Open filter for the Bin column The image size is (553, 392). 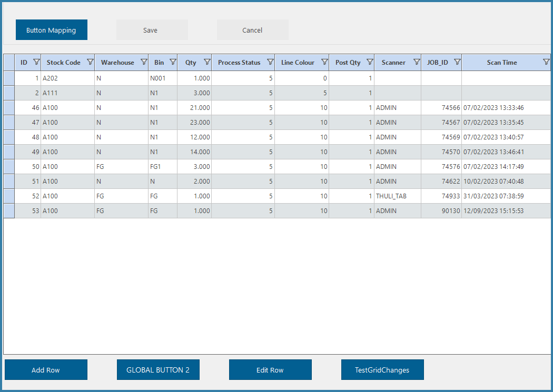[172, 62]
